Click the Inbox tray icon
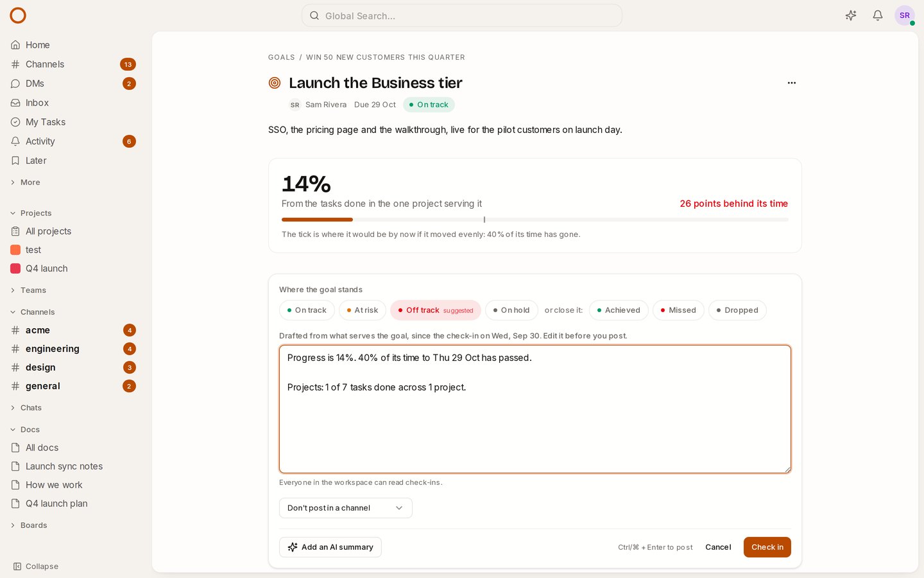924x578 pixels. pyautogui.click(x=15, y=103)
